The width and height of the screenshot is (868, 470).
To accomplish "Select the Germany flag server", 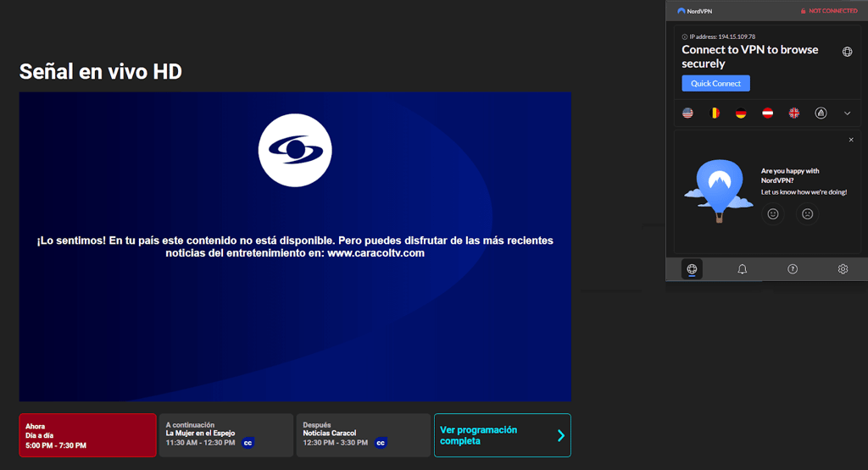I will [x=741, y=113].
